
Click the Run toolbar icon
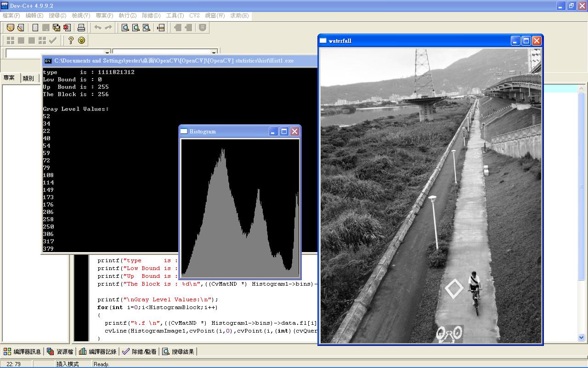pyautogui.click(x=21, y=40)
